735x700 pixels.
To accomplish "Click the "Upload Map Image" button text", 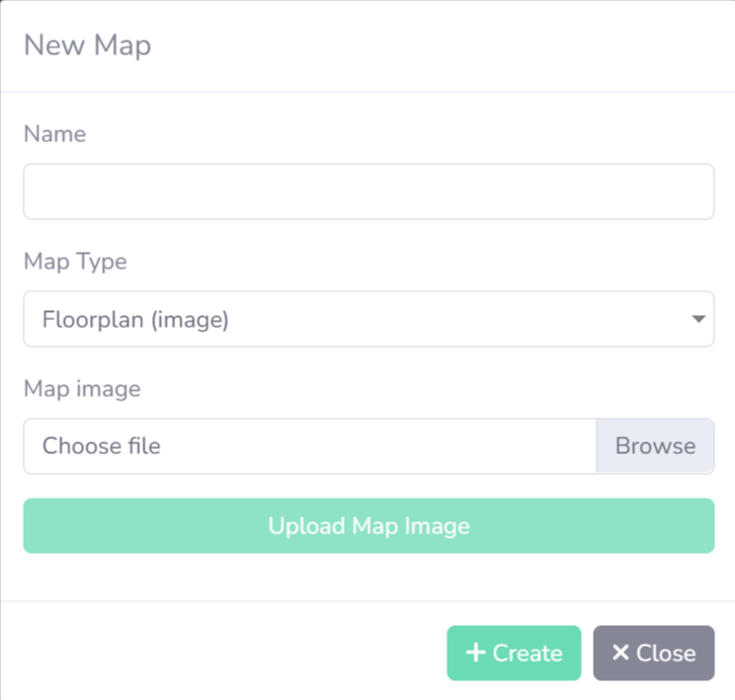I will [x=368, y=525].
